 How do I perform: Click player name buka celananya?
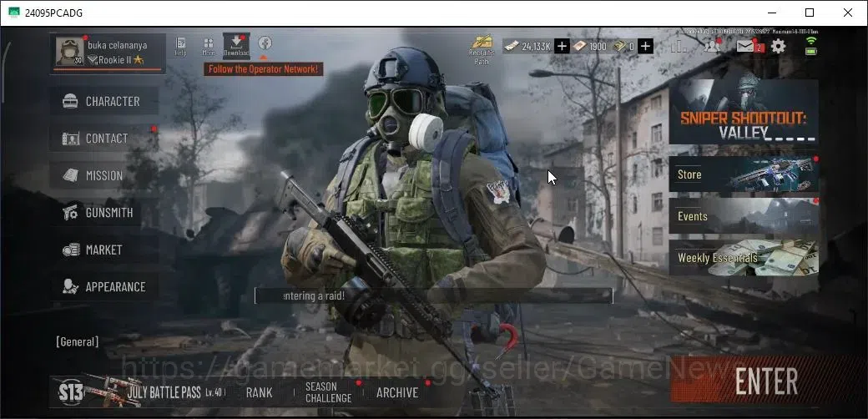pyautogui.click(x=118, y=45)
